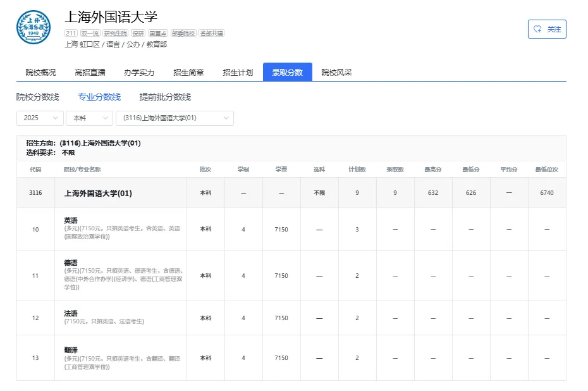
Task: Click the 最低分 column header
Action: point(471,170)
